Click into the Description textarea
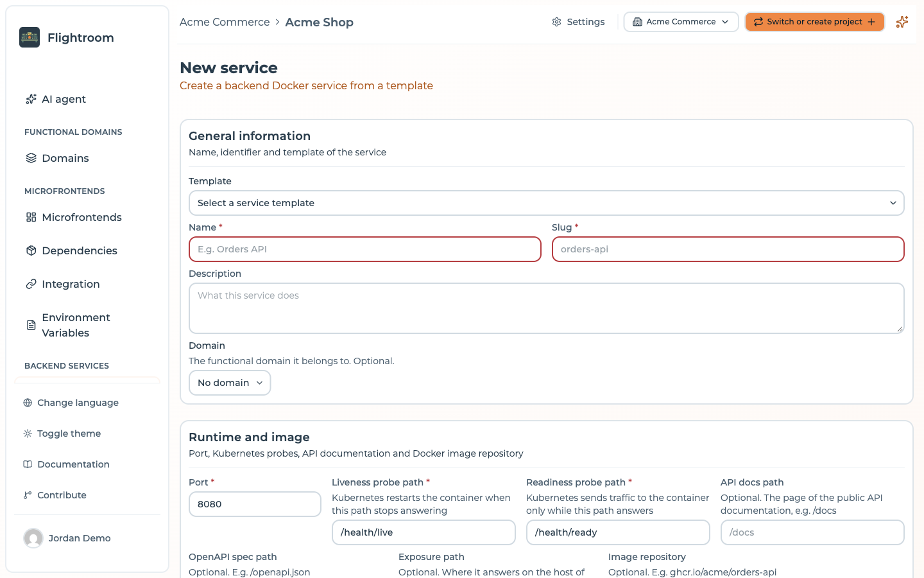 [x=547, y=308]
